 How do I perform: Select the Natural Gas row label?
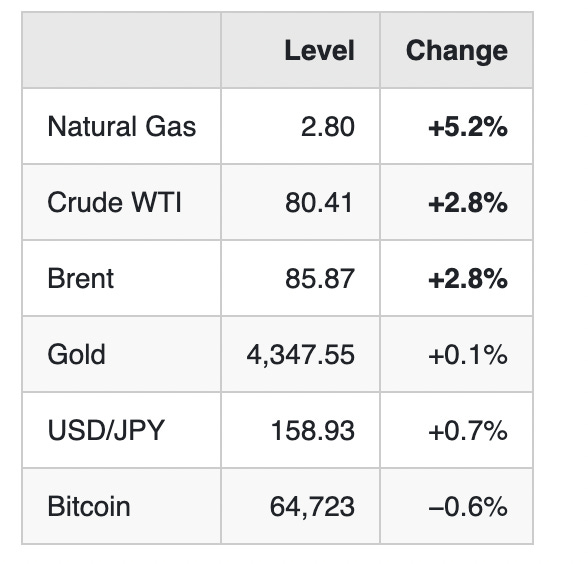[122, 126]
